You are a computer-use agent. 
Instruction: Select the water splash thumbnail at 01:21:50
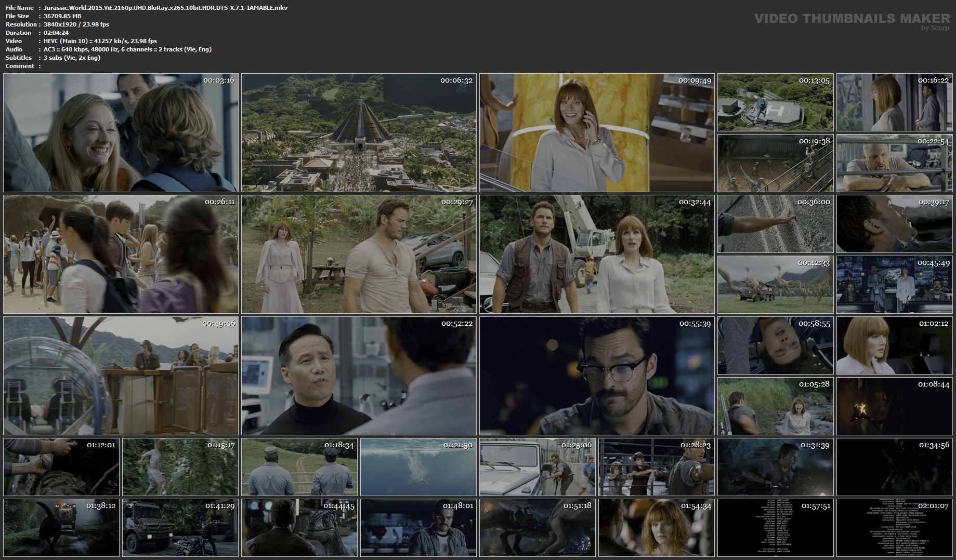click(x=418, y=467)
